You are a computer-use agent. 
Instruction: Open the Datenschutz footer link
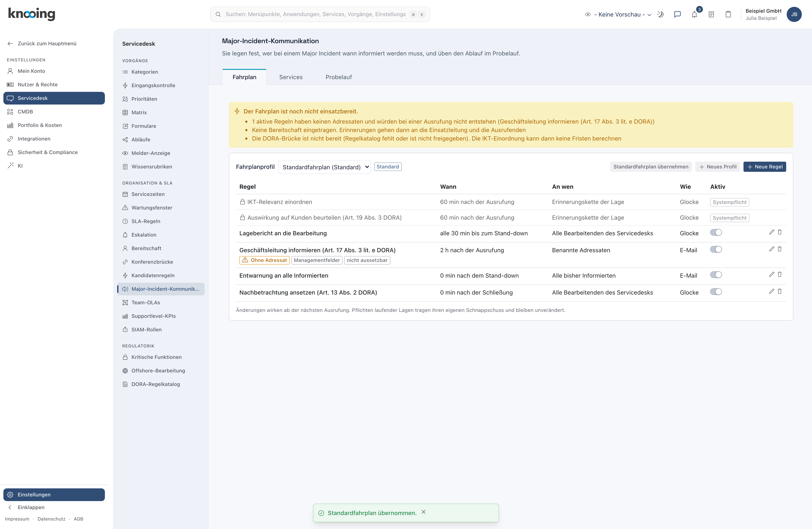coord(52,519)
